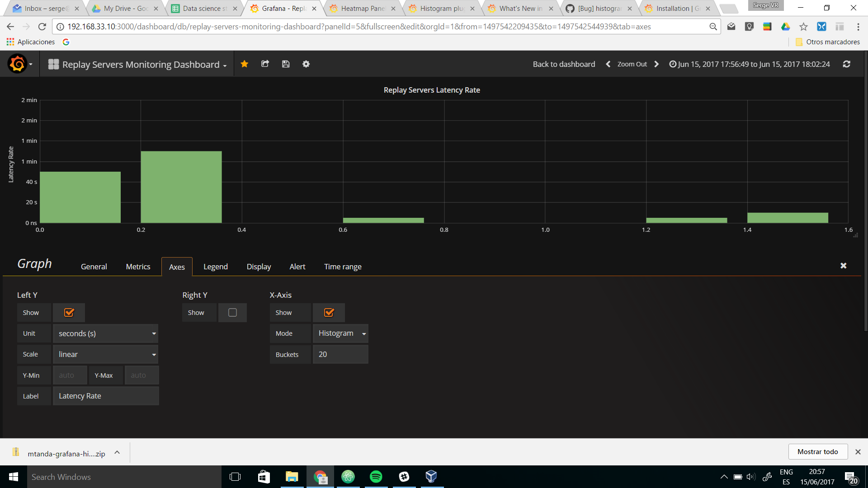
Task: Enable the Right Y axis Show checkbox
Action: pyautogui.click(x=232, y=312)
